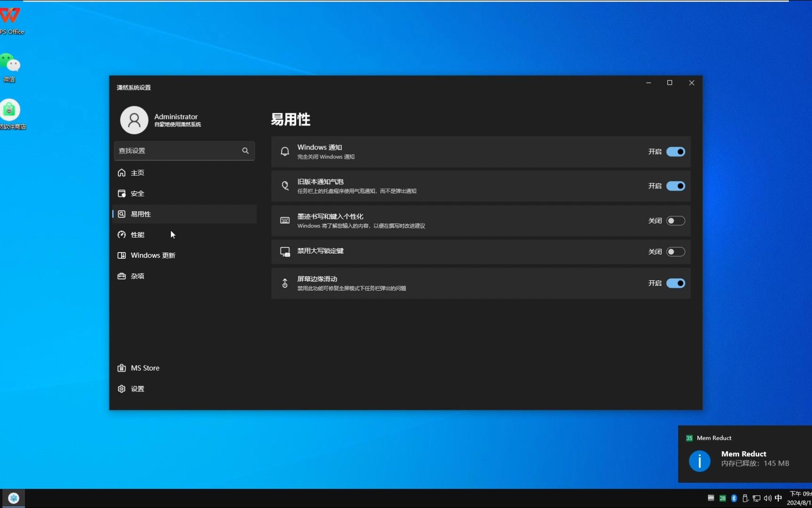Open the WPS Office desktop icon
Viewport: 812px width, 508px height.
10,21
